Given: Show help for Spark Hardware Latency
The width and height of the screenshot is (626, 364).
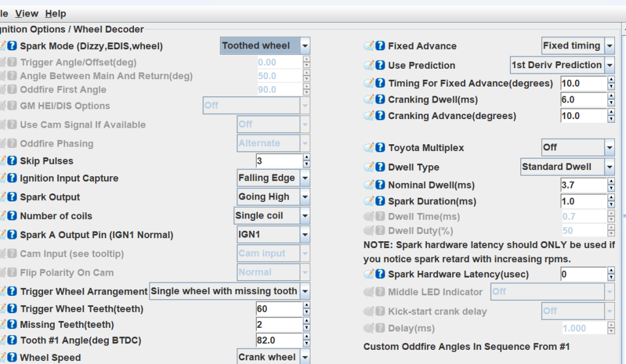Looking at the screenshot, I should (x=380, y=274).
